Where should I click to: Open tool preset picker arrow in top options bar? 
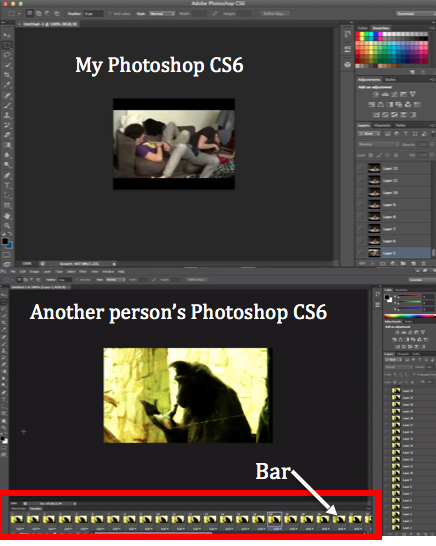(x=19, y=14)
